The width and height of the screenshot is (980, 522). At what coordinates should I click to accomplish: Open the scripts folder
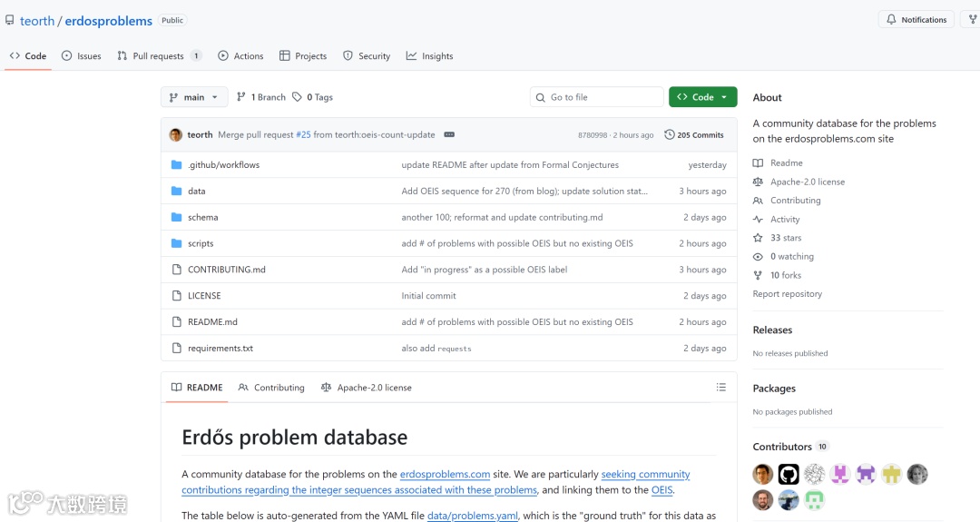coord(201,243)
